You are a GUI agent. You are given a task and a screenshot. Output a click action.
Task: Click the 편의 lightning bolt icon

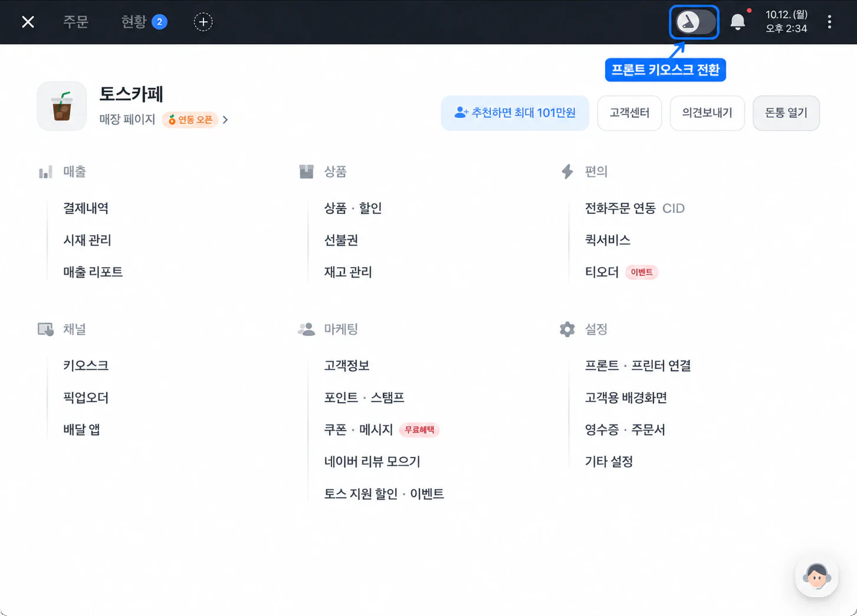567,172
